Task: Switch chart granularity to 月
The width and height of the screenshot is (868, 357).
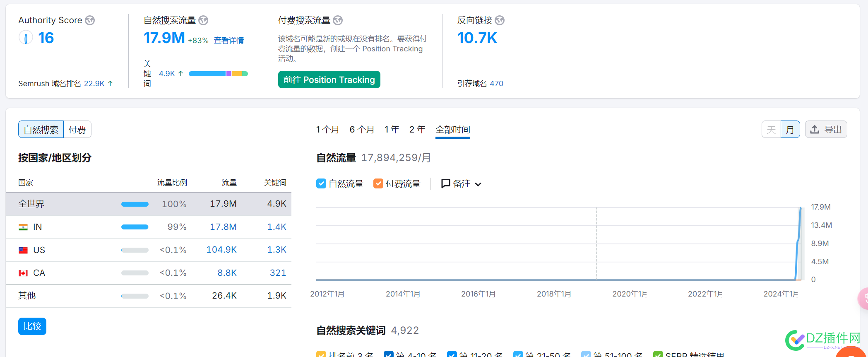Action: click(x=790, y=129)
